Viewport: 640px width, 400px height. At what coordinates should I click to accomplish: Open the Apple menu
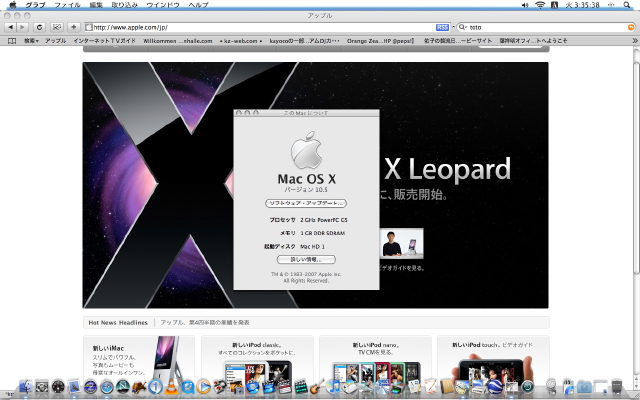click(13, 5)
